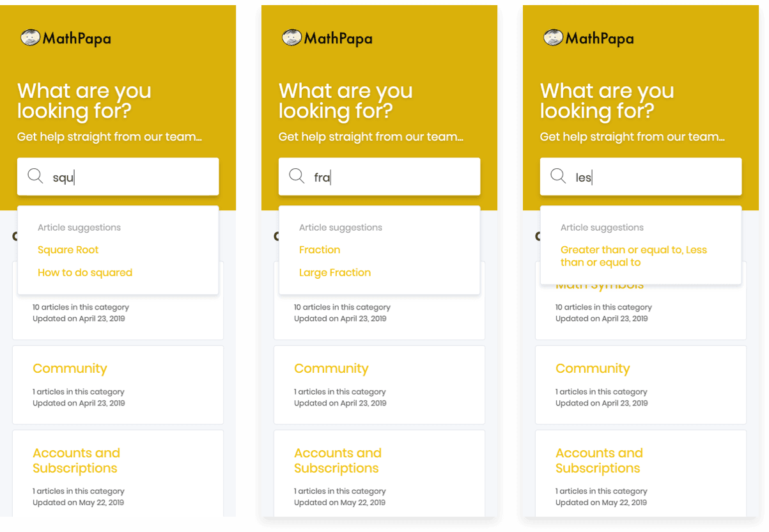Open 'Greater than or equal to, Less than or equal to'
769x532 pixels.
point(633,256)
